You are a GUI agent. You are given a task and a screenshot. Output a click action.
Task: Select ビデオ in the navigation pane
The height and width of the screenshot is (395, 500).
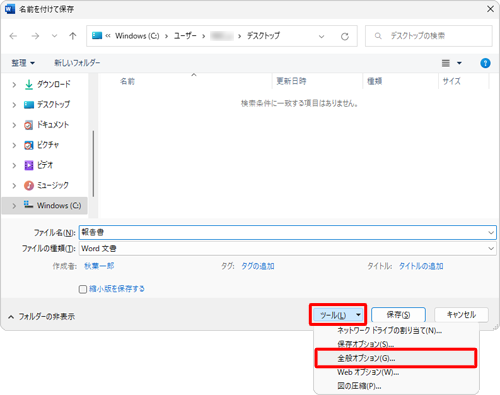click(x=45, y=165)
